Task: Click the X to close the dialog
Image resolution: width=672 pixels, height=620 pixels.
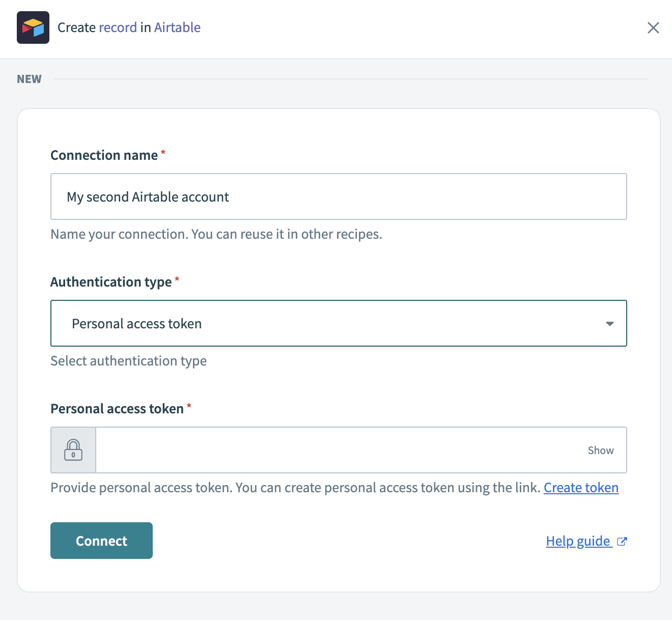Action: [653, 27]
